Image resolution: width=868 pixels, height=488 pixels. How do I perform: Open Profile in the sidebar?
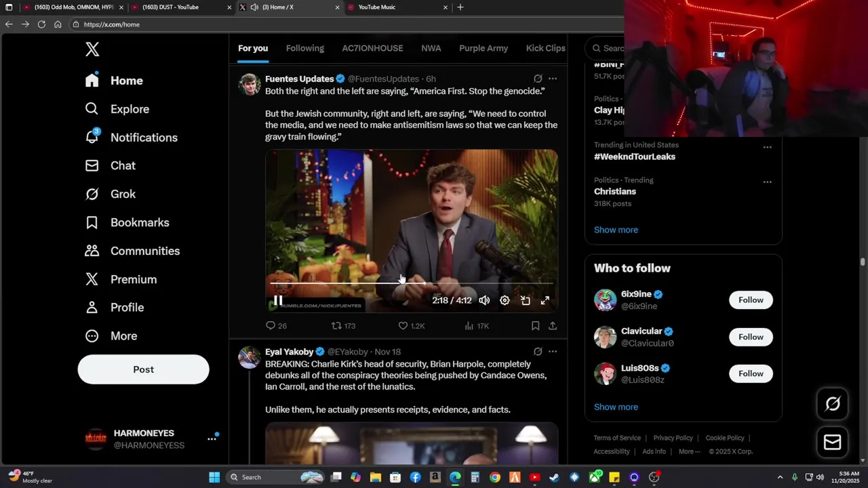click(114, 308)
